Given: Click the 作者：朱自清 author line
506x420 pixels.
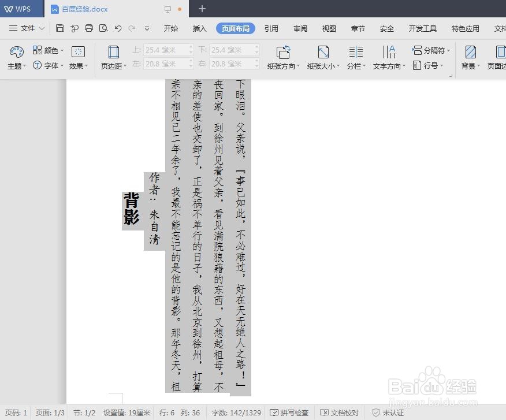Looking at the screenshot, I should point(154,209).
